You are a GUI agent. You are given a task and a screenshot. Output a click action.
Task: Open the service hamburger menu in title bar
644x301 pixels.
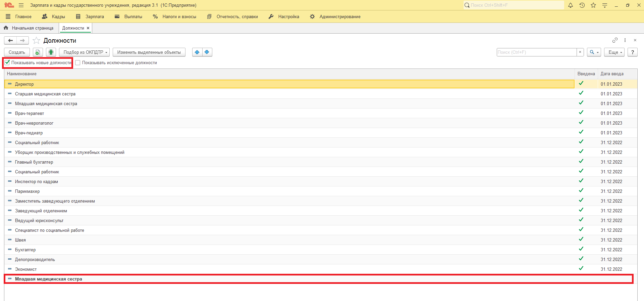(21, 5)
